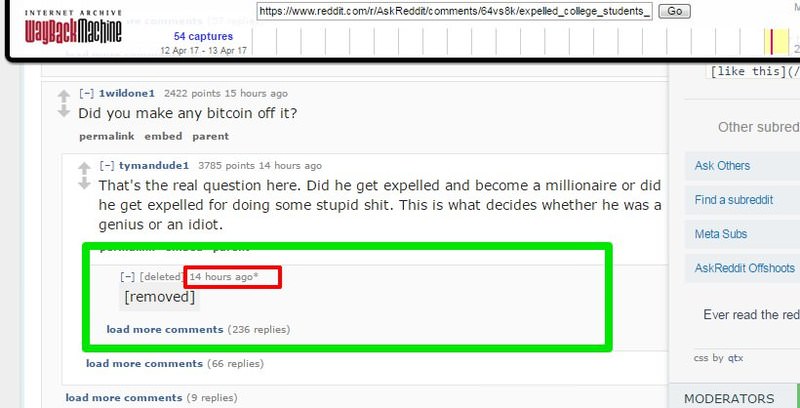
Task: Collapse the deleted comment thread
Action: click(128, 277)
